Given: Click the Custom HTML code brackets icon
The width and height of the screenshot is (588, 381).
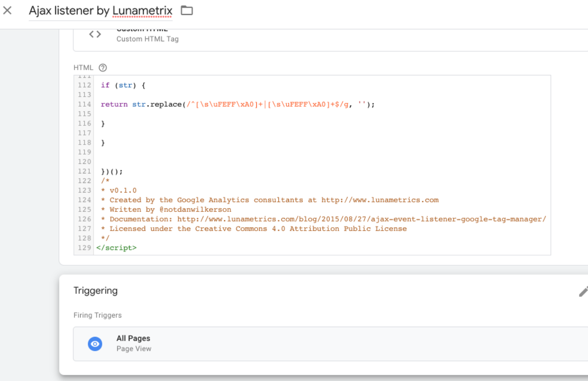Looking at the screenshot, I should 95,34.
